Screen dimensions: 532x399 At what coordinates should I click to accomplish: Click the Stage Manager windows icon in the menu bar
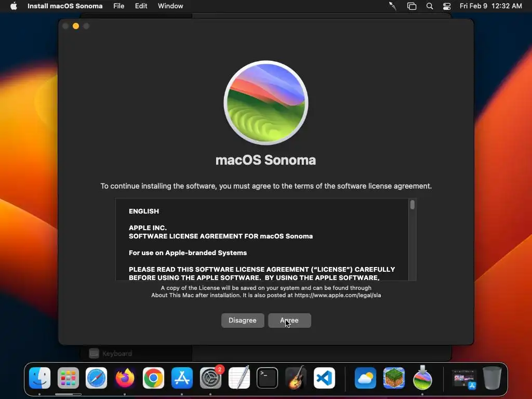coord(411,6)
